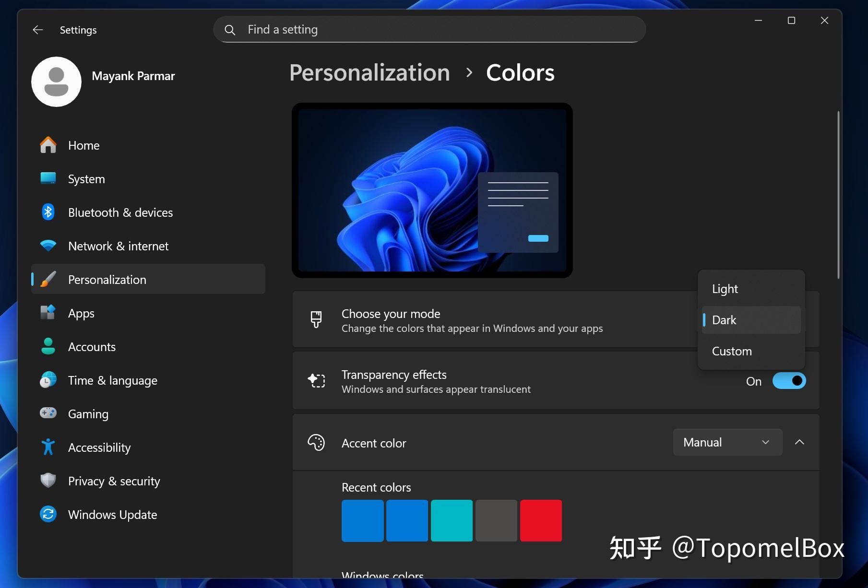
Task: Click the Settings window title
Action: coord(78,30)
